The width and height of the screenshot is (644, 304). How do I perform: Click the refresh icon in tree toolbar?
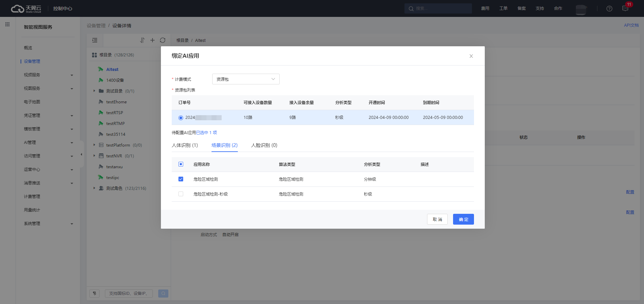click(x=163, y=40)
